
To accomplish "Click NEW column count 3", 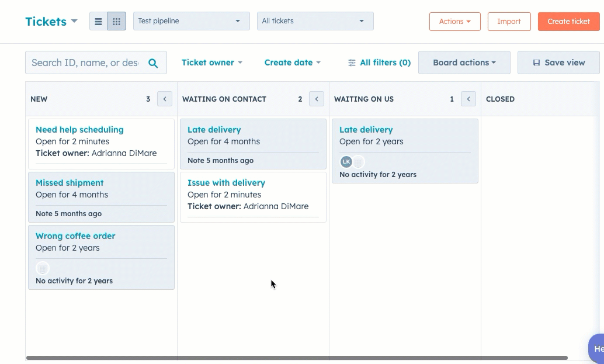I will (148, 99).
